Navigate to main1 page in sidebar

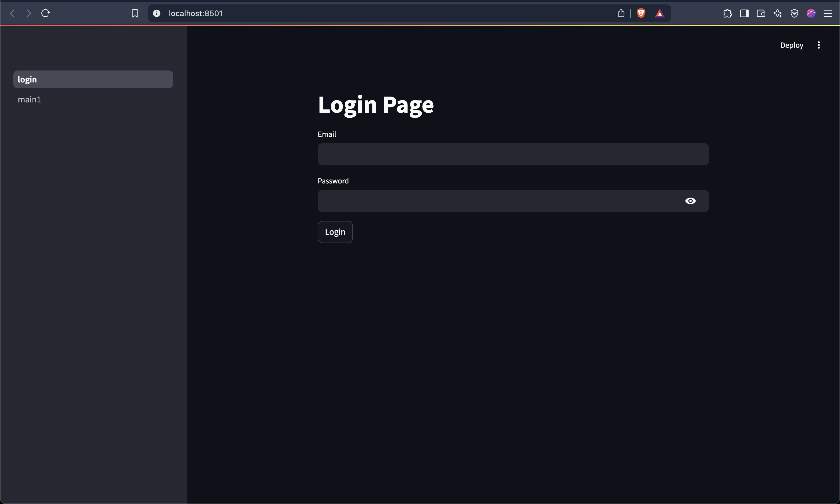29,100
